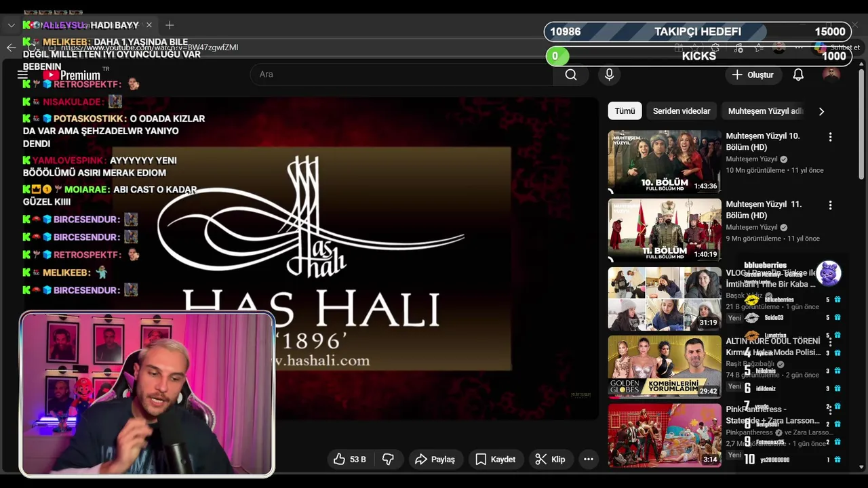This screenshot has height=488, width=868.
Task: Open the tab search chevron in the browser
Action: 12,25
